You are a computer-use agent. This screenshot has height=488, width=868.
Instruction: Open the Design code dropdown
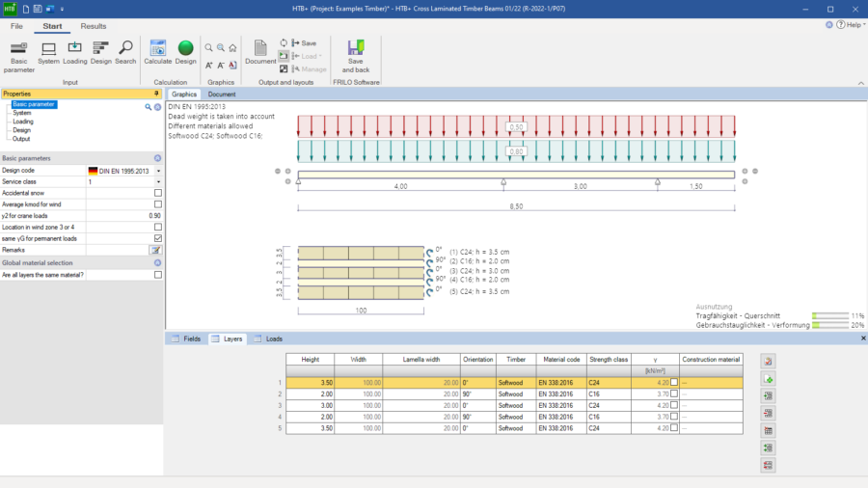tap(158, 171)
